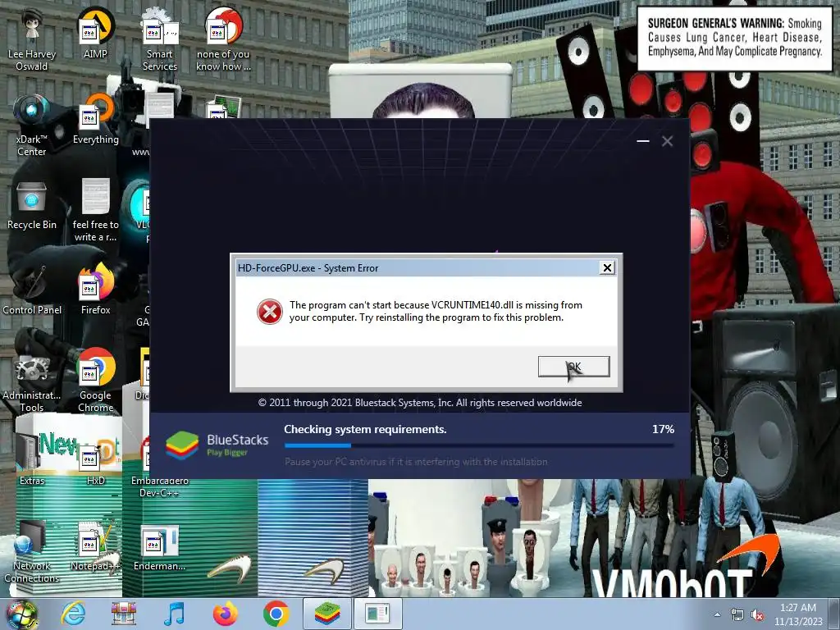Click OK in the System Error dialog

coord(573,367)
